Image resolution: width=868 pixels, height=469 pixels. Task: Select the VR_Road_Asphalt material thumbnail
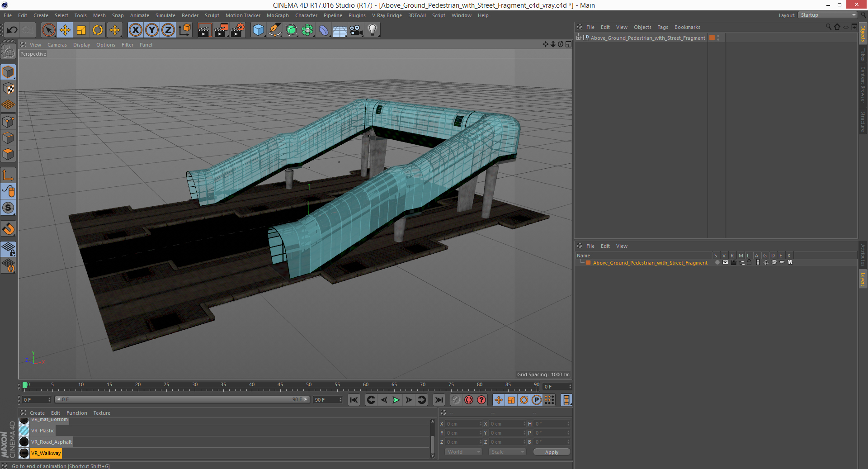pos(24,442)
